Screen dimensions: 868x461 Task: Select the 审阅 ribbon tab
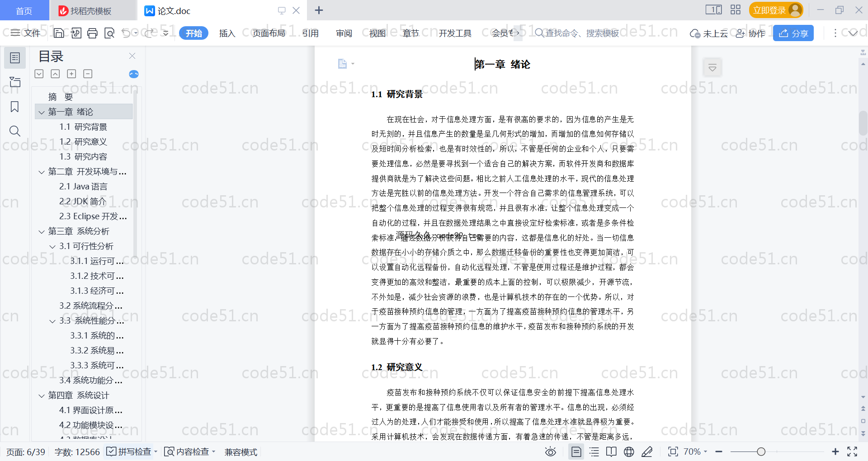click(x=344, y=33)
